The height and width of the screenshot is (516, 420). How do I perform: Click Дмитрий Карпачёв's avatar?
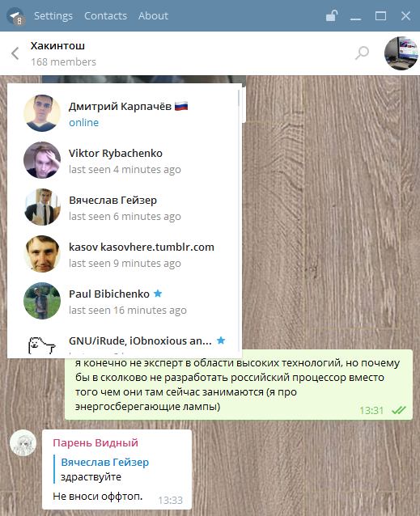point(42,113)
